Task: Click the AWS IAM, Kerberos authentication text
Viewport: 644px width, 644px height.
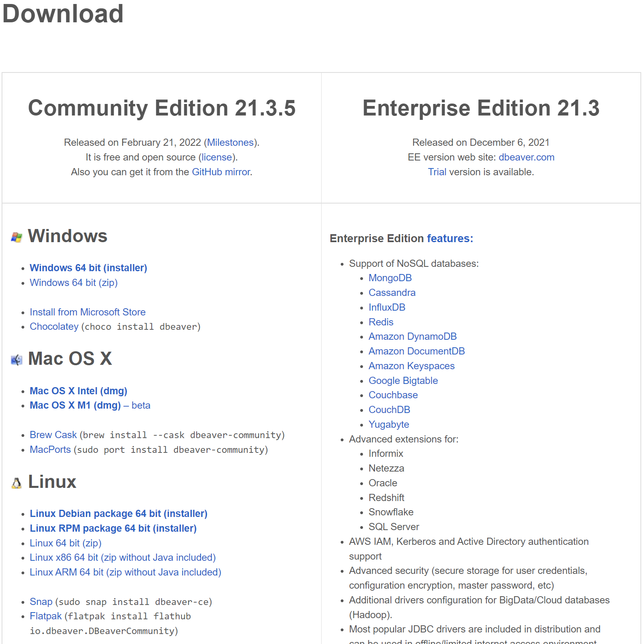Action: (469, 549)
